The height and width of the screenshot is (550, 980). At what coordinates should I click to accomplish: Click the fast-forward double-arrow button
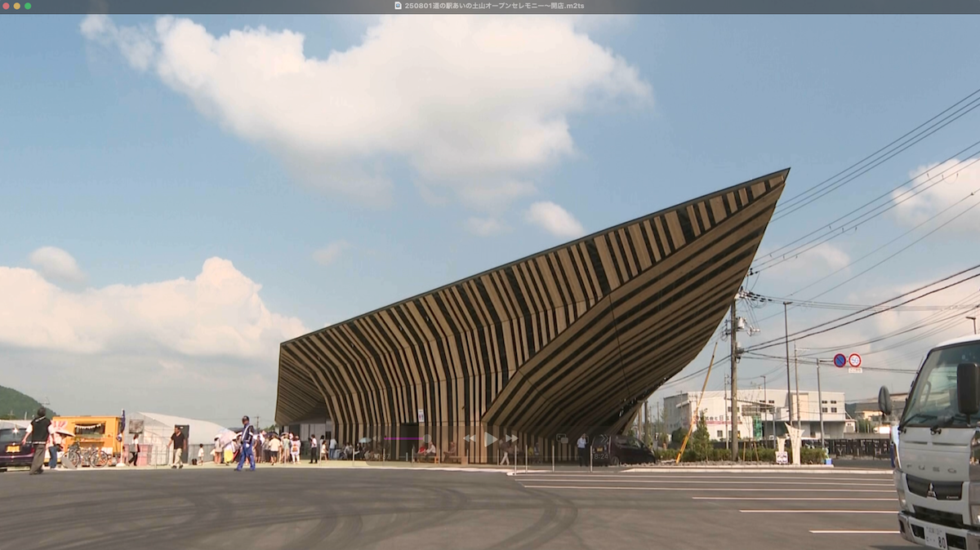511,438
